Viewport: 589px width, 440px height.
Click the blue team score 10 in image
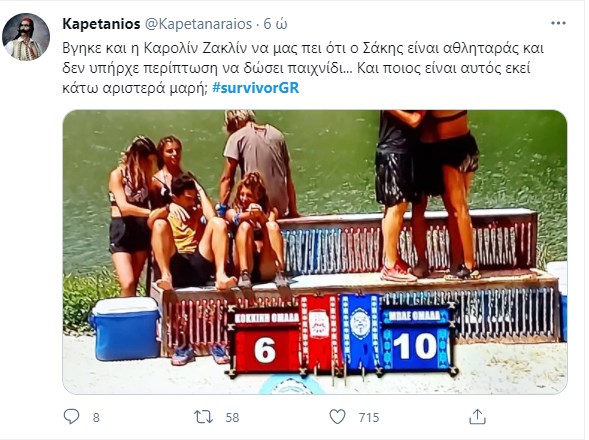point(415,346)
